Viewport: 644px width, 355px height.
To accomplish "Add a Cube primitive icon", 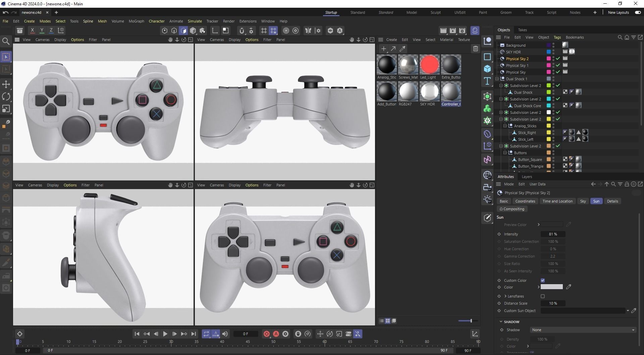I will (x=487, y=69).
